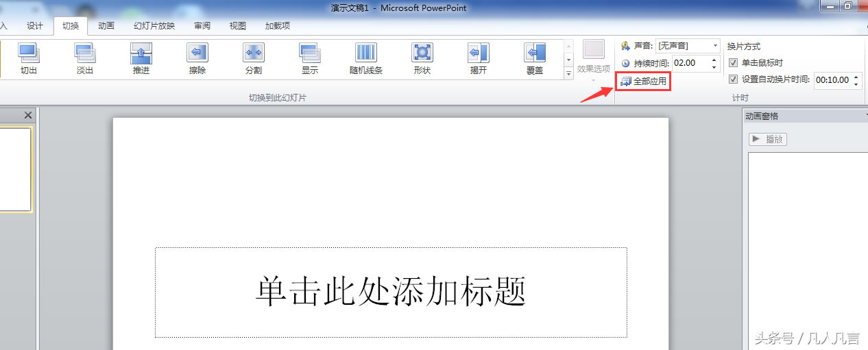Switch to the 动画 ribbon tab

click(106, 26)
